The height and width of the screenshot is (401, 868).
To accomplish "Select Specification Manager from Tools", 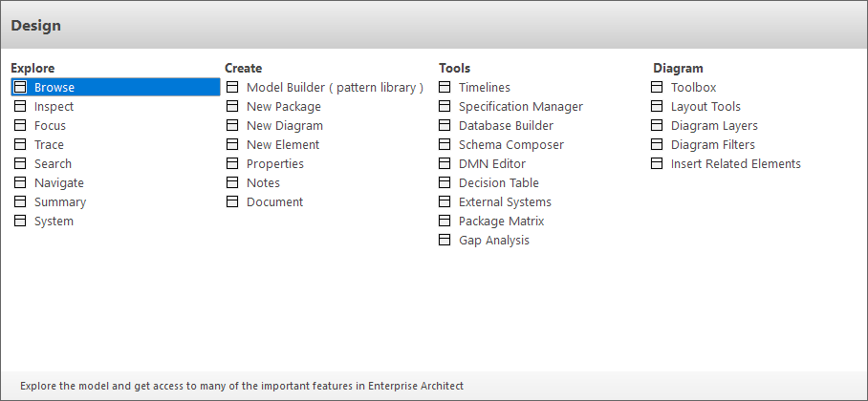I will pos(520,106).
